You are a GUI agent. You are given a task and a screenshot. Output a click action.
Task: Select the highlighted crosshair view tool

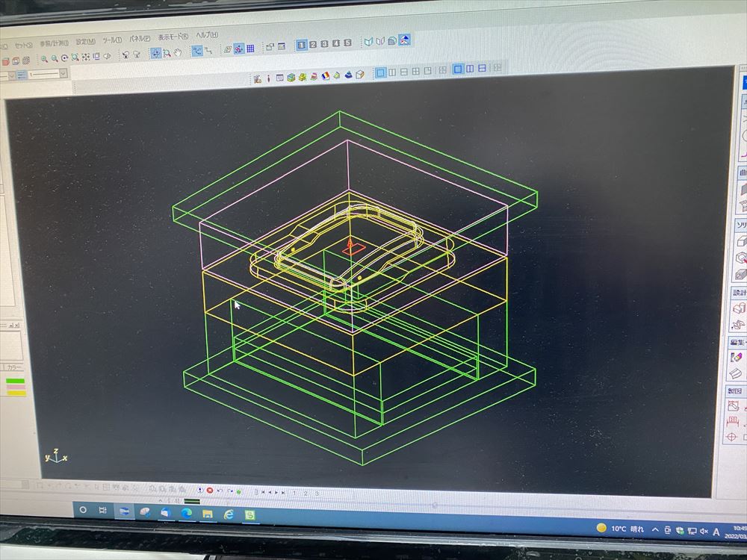[x=156, y=53]
